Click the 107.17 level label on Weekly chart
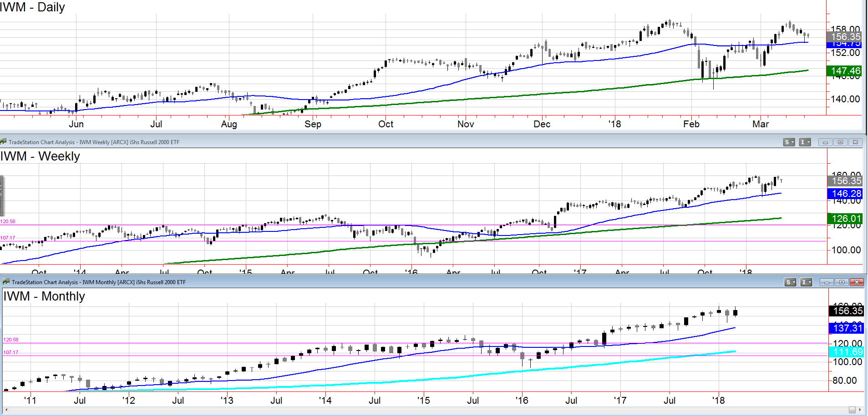The width and height of the screenshot is (868, 416). [8, 238]
